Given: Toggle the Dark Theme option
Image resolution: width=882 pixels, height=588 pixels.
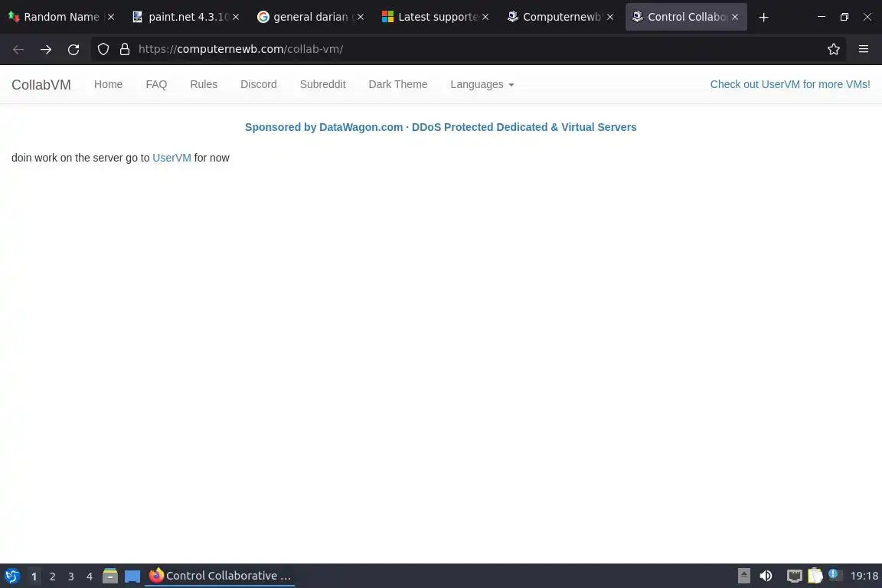Looking at the screenshot, I should point(397,84).
